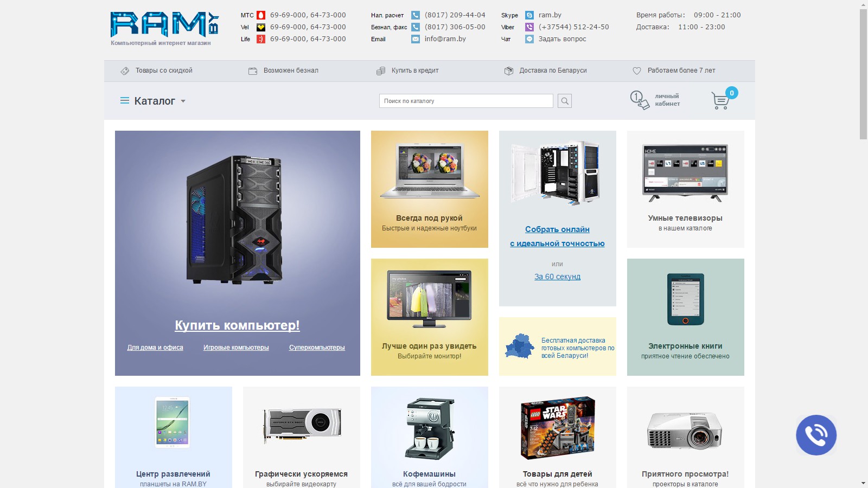This screenshot has height=488, width=868.
Task: Open 'Доставка по Беларуси' menu item
Action: click(553, 70)
